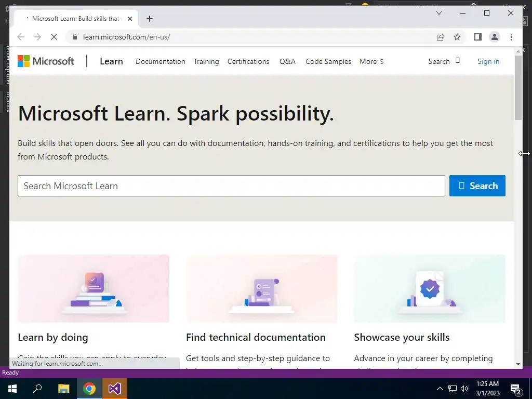The height and width of the screenshot is (399, 532).
Task: Open the notification center icon
Action: tap(516, 389)
